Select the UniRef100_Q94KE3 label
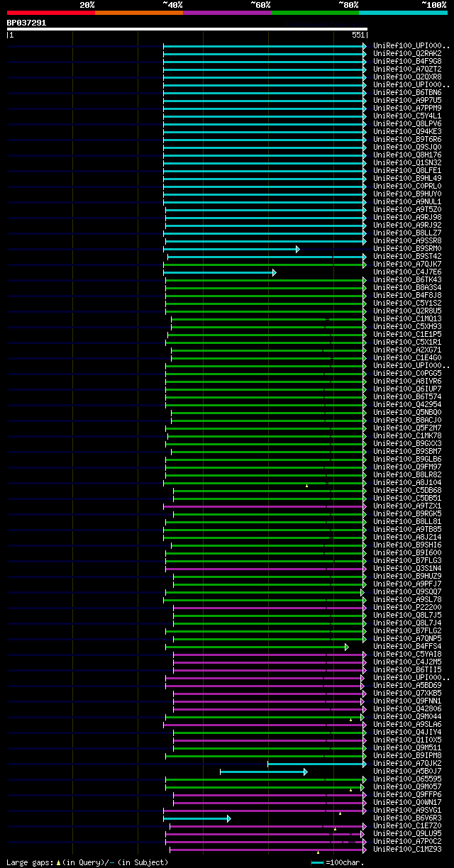This screenshot has width=454, height=868. [407, 131]
